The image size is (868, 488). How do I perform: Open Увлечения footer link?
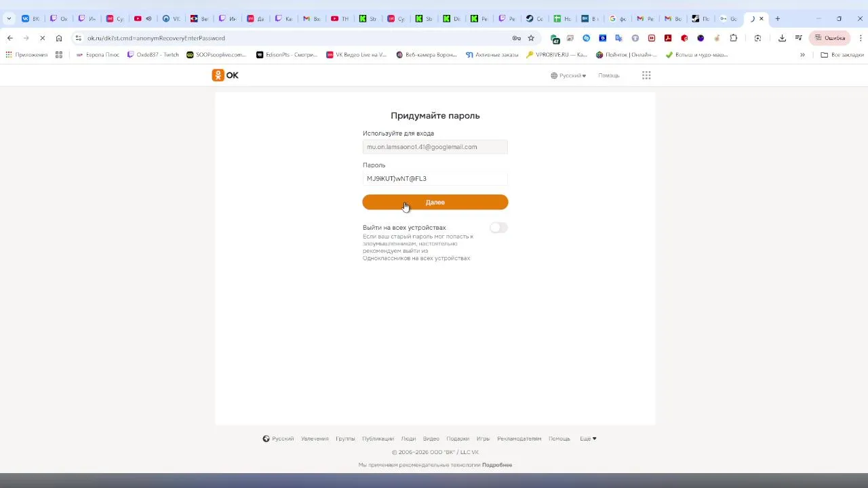315,439
